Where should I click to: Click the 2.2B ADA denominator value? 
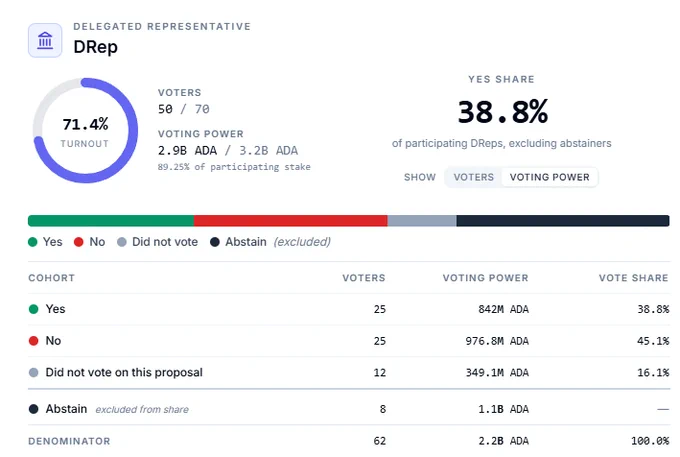pyautogui.click(x=503, y=441)
